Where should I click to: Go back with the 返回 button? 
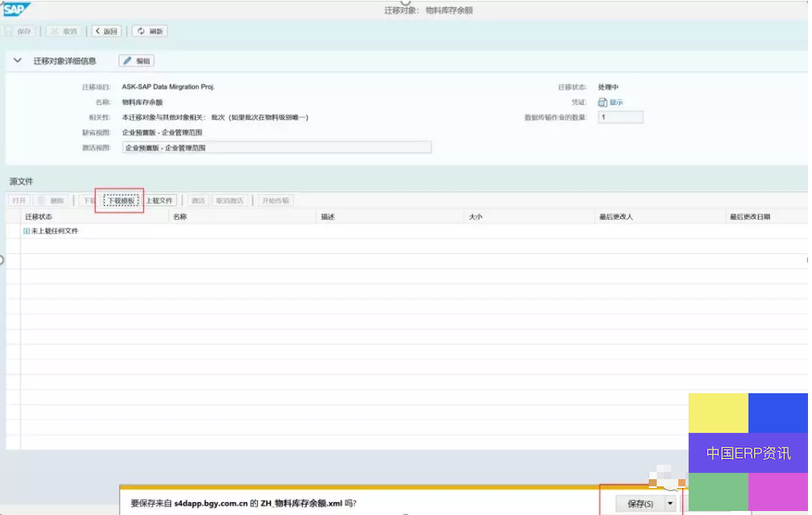coord(106,31)
